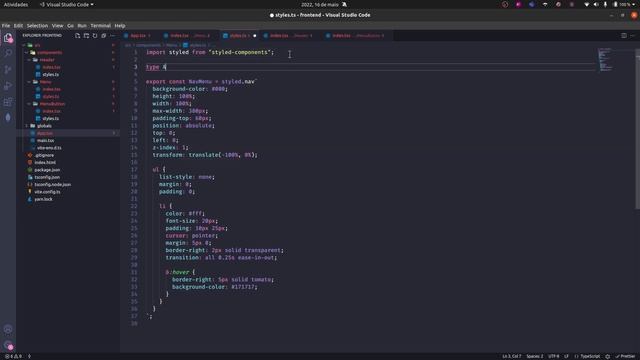Click the UTF-8 encoding indicator

tap(554, 356)
